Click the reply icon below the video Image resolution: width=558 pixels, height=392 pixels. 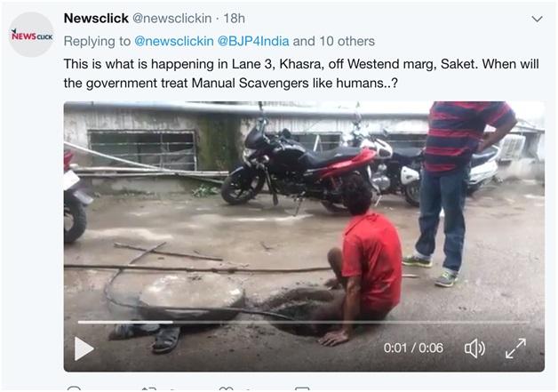click(75, 388)
